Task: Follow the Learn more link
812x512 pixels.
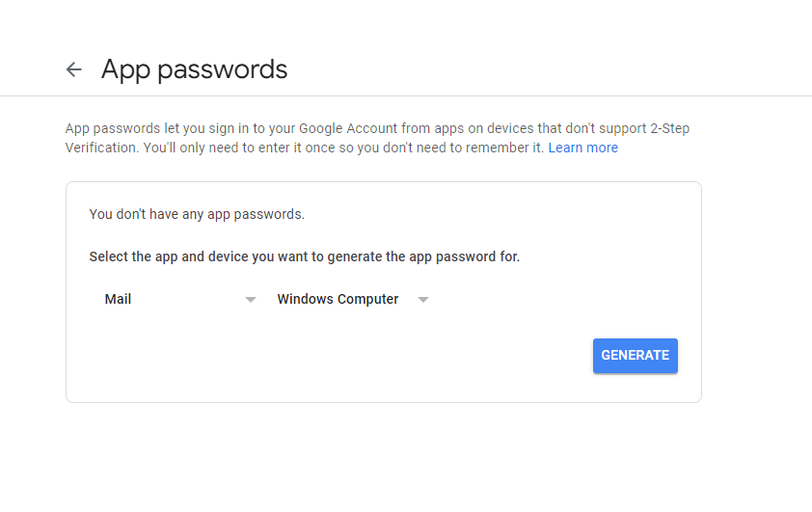Action: [x=582, y=148]
